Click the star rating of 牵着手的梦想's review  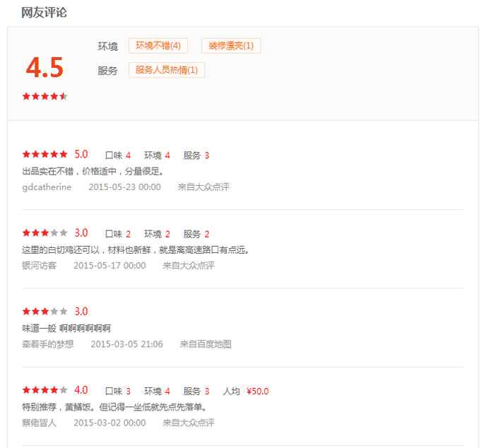coord(45,312)
